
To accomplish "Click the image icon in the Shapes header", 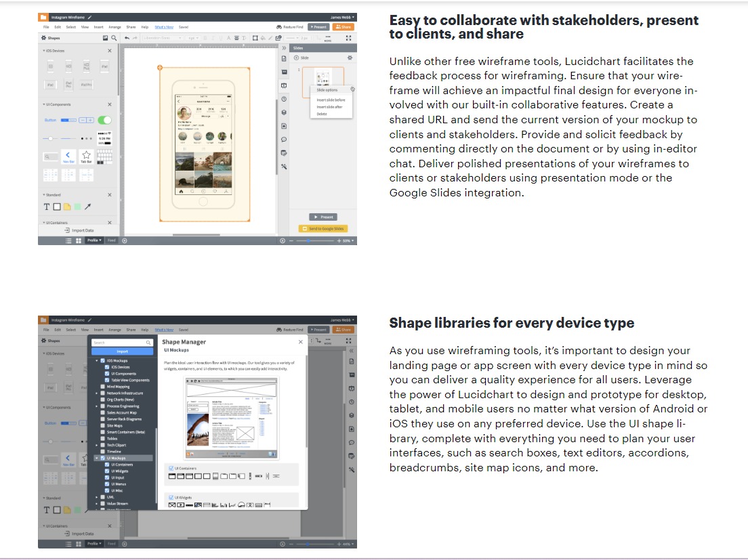I will pos(105,38).
